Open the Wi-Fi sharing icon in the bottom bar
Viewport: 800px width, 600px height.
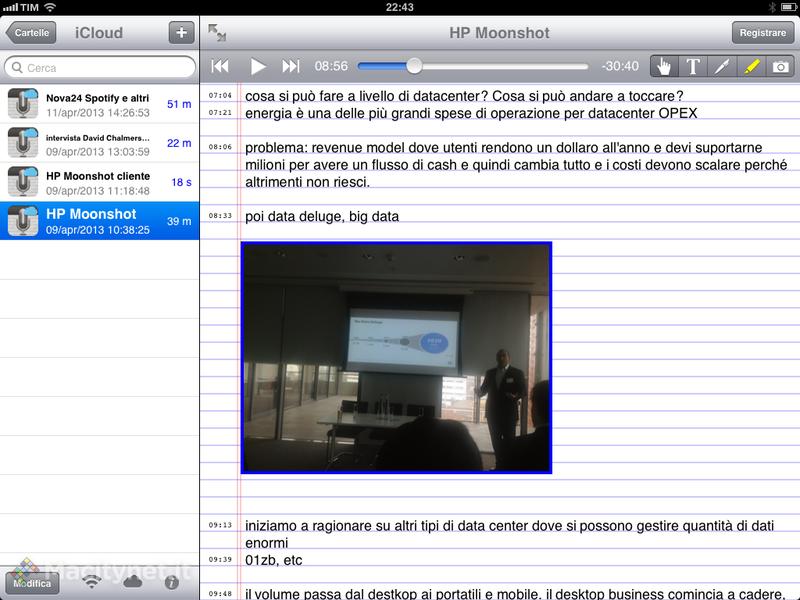pos(92,582)
